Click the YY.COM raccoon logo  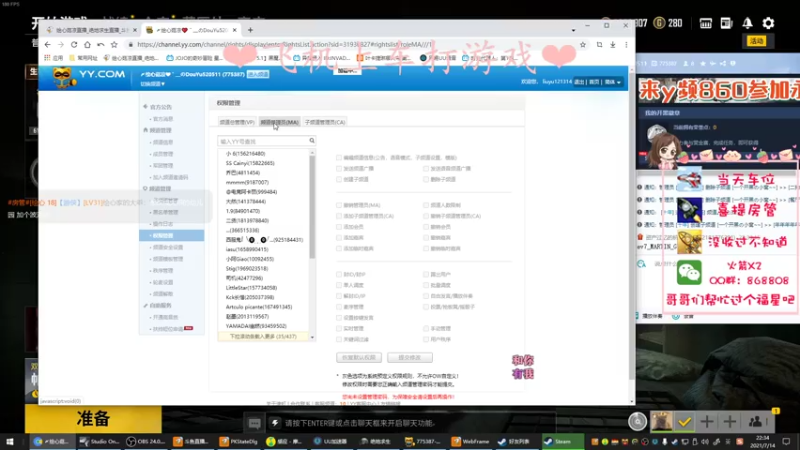pos(63,78)
